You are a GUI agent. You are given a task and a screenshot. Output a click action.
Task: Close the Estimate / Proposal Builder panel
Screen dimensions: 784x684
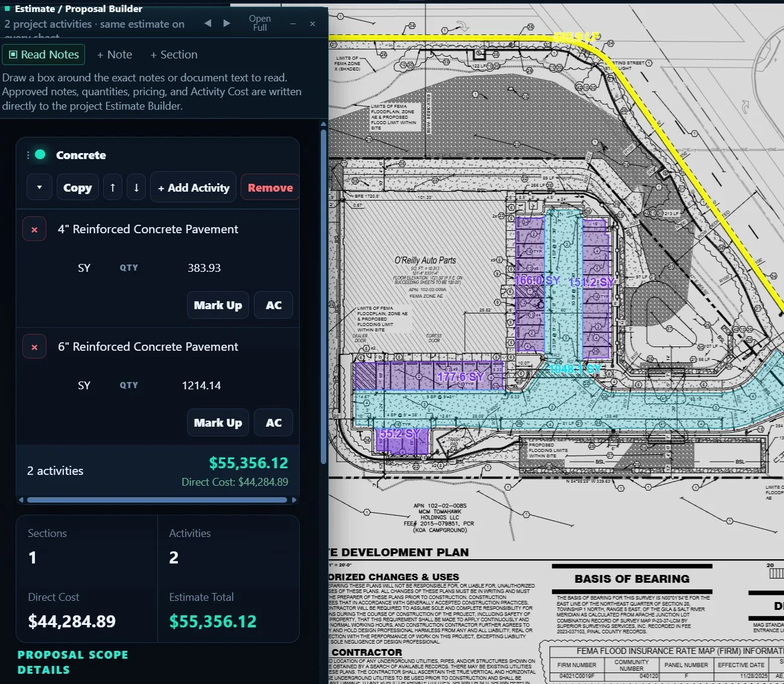pos(312,24)
